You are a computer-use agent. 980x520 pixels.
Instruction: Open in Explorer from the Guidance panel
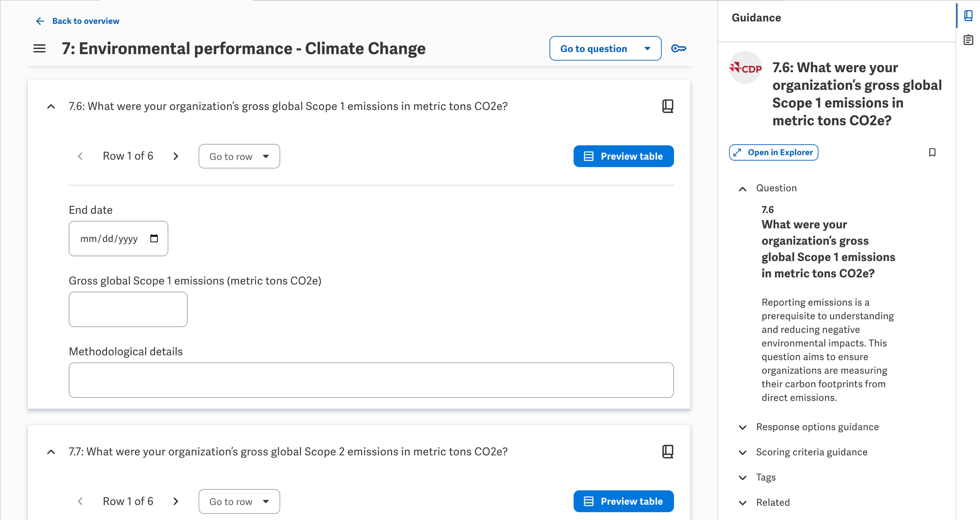pos(773,152)
